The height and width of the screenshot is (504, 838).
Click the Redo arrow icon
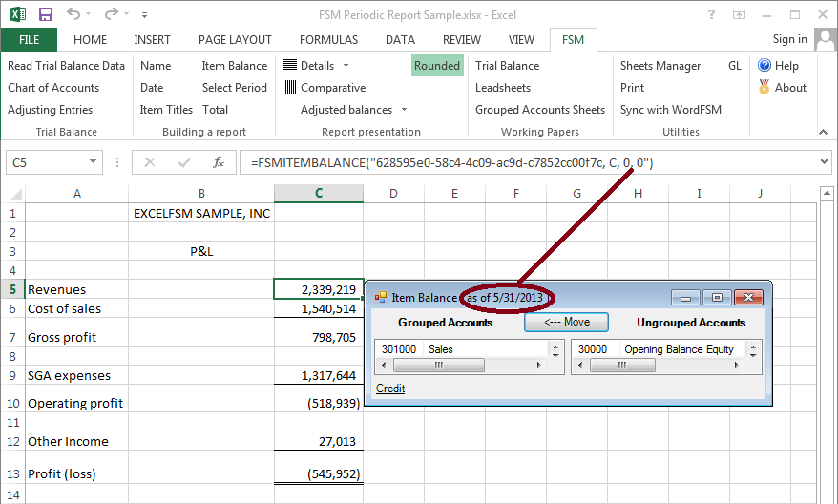pos(111,14)
